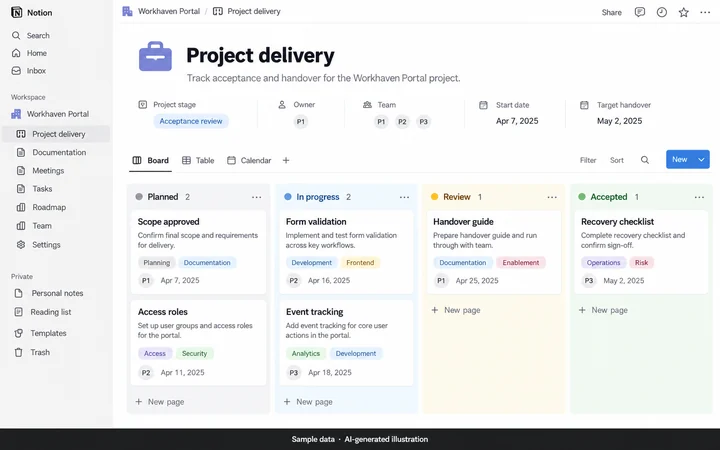The height and width of the screenshot is (450, 720).
Task: Open the Team page in sidebar
Action: point(34,226)
